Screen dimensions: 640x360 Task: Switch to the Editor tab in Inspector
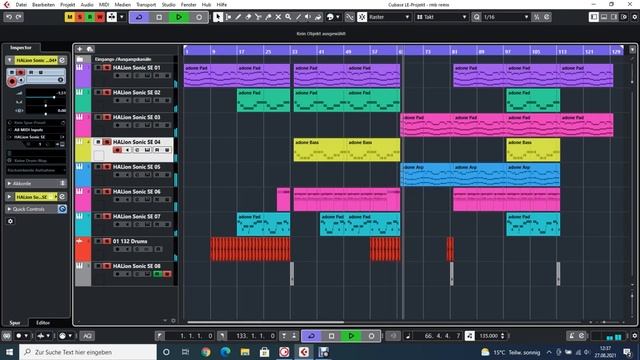[x=43, y=322]
